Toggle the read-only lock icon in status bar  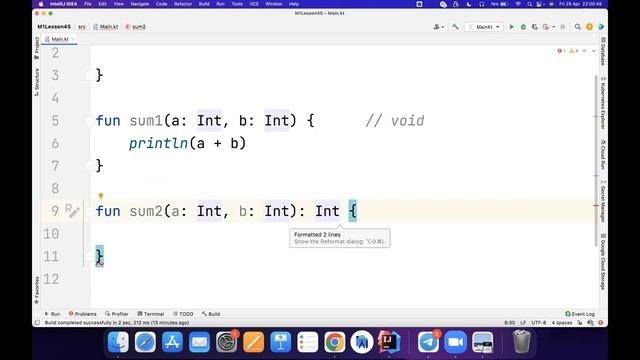click(x=580, y=323)
